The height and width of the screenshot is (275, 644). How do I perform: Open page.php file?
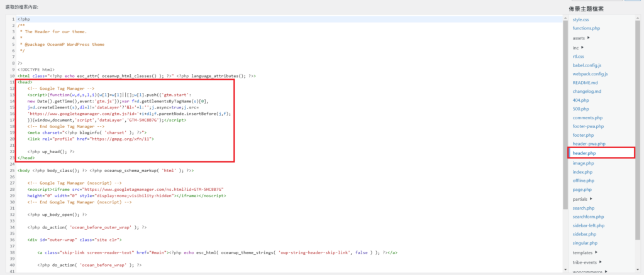click(x=582, y=190)
